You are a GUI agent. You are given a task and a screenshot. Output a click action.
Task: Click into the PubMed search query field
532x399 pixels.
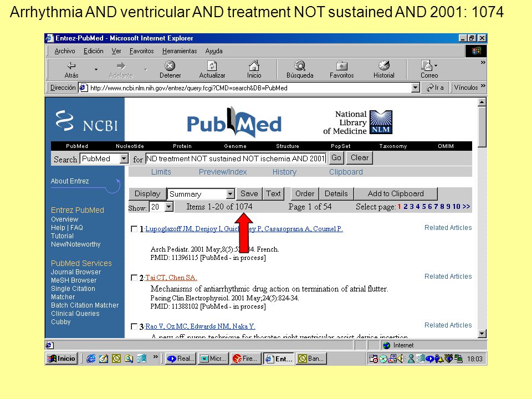tap(236, 158)
